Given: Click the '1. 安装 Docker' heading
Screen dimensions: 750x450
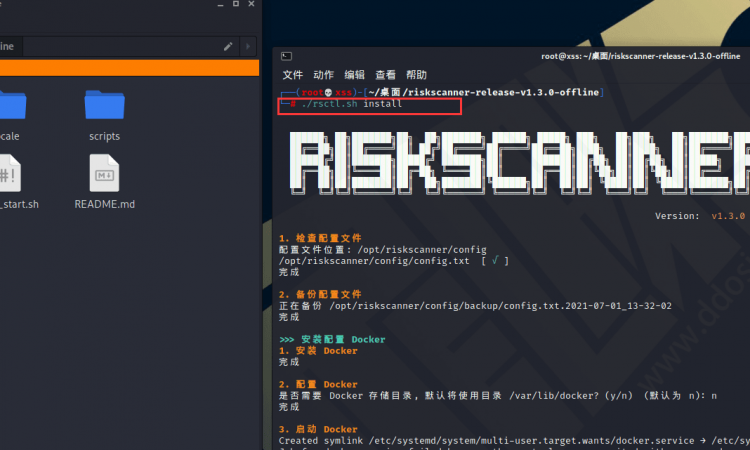Looking at the screenshot, I should [318, 351].
